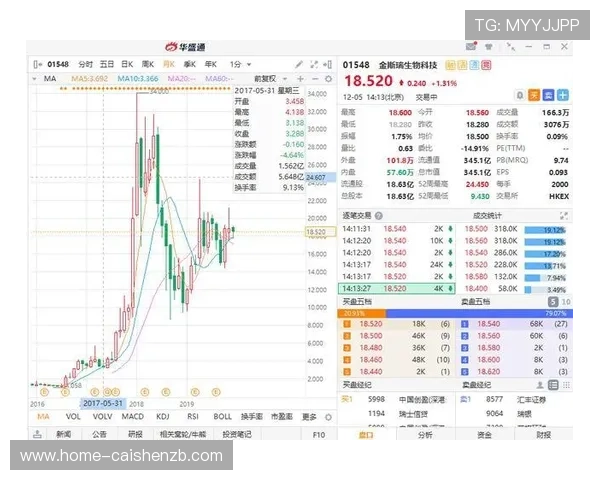The image size is (600, 480).
Task: Click the orange Buy (买) button
Action: [534, 95]
